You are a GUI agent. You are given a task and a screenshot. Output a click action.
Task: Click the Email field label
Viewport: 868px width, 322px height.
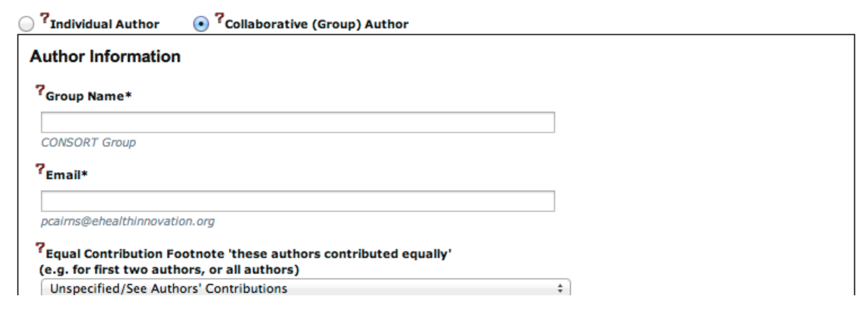(x=67, y=175)
